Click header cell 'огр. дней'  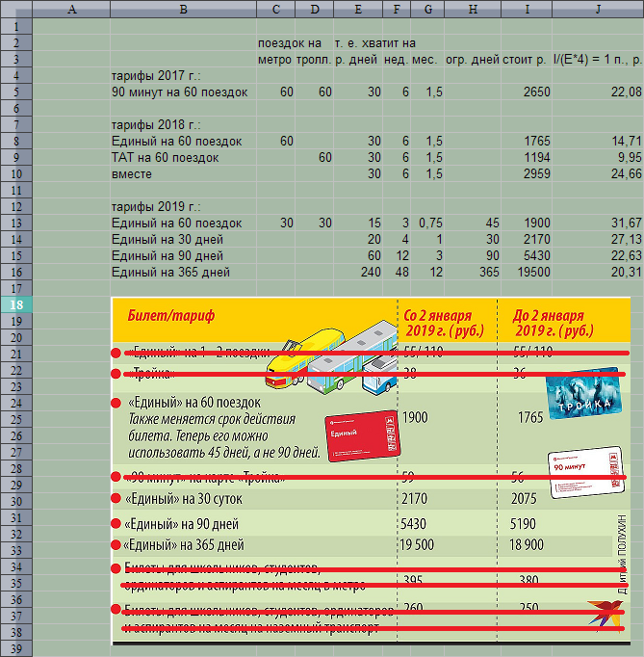(x=473, y=60)
